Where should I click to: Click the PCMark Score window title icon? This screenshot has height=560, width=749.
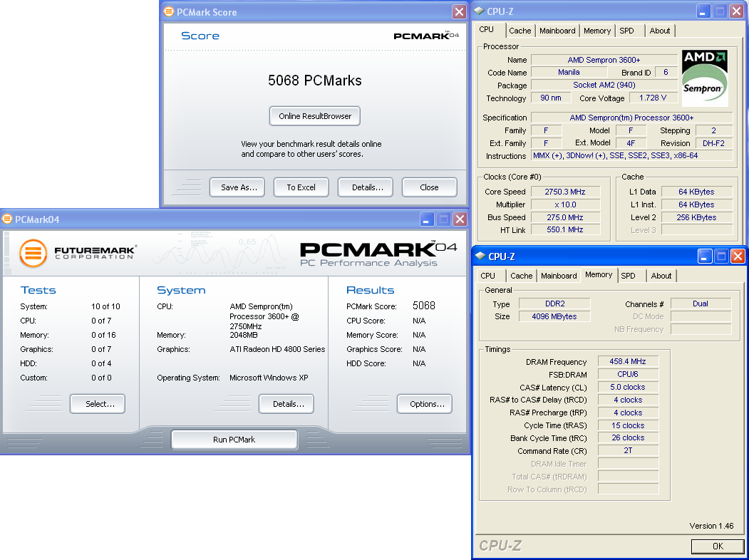(x=169, y=11)
